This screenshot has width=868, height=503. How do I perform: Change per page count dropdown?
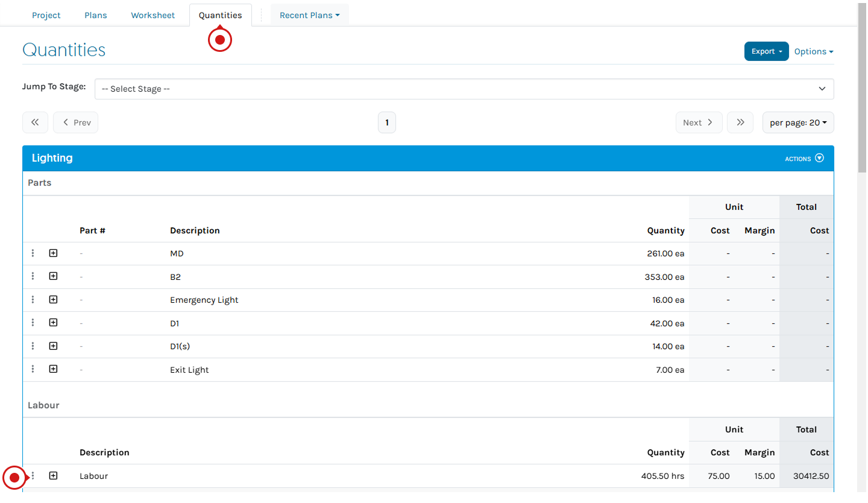tap(798, 122)
